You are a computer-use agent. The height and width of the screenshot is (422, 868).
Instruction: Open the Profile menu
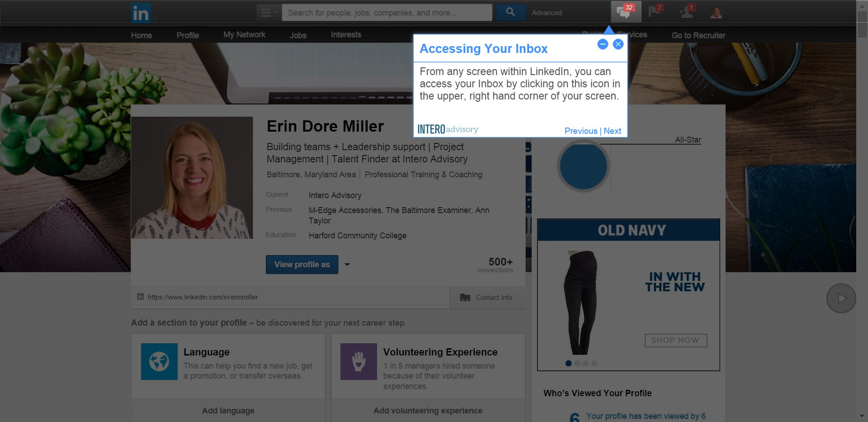point(188,35)
